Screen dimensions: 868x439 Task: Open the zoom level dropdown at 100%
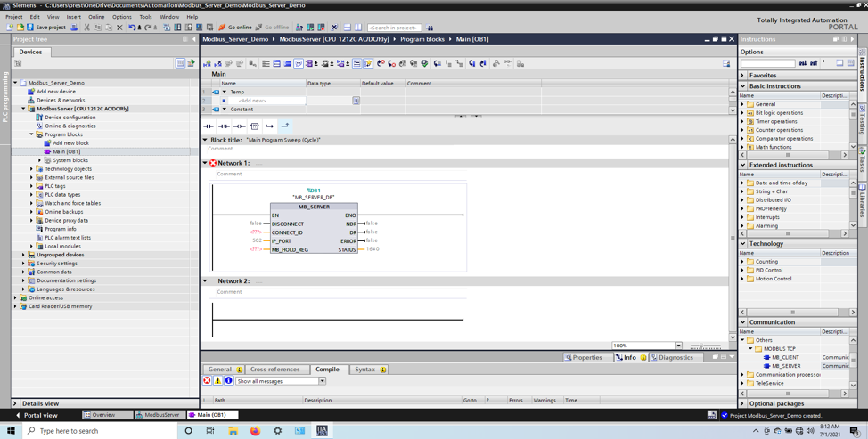(679, 345)
